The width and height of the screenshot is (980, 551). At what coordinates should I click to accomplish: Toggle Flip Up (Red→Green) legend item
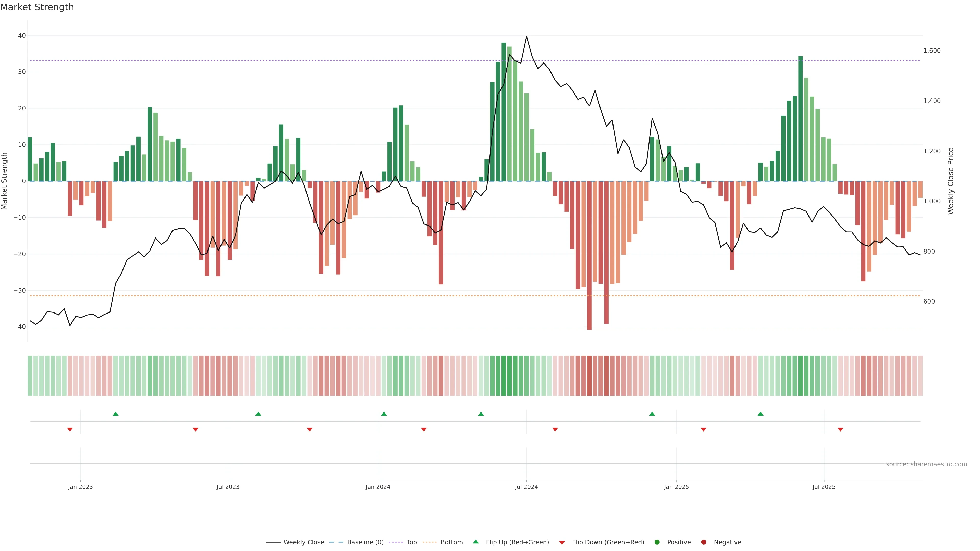pos(517,542)
